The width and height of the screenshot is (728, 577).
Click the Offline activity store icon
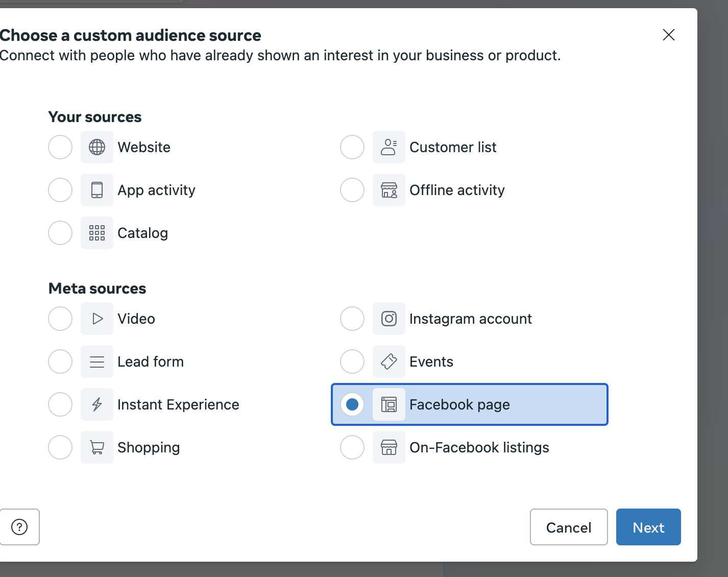(x=389, y=190)
